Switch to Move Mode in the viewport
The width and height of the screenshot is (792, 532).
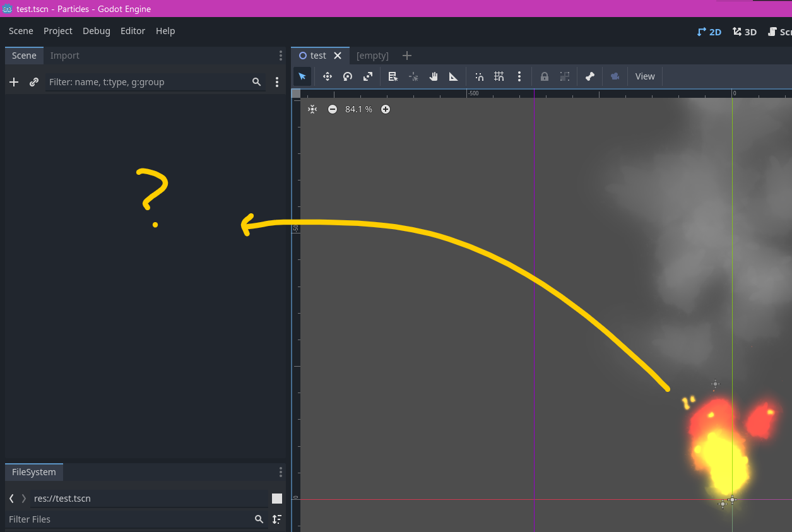(328, 76)
